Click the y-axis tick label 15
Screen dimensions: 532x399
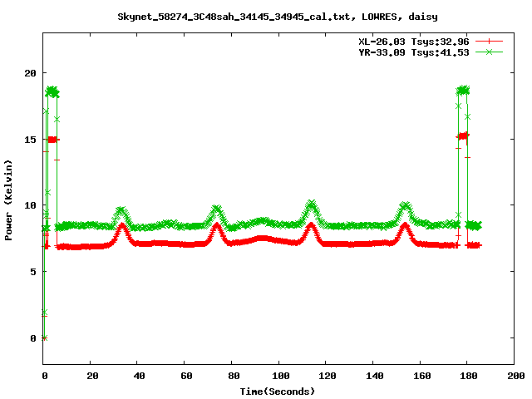[x=30, y=140]
